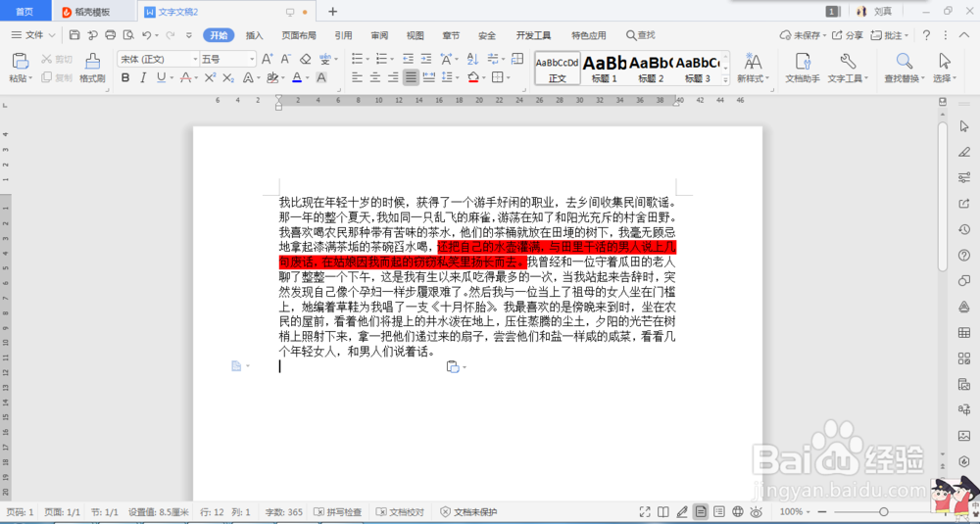The height and width of the screenshot is (524, 980).
Task: Click the font color swatch (blue A)
Action: pyautogui.click(x=296, y=77)
